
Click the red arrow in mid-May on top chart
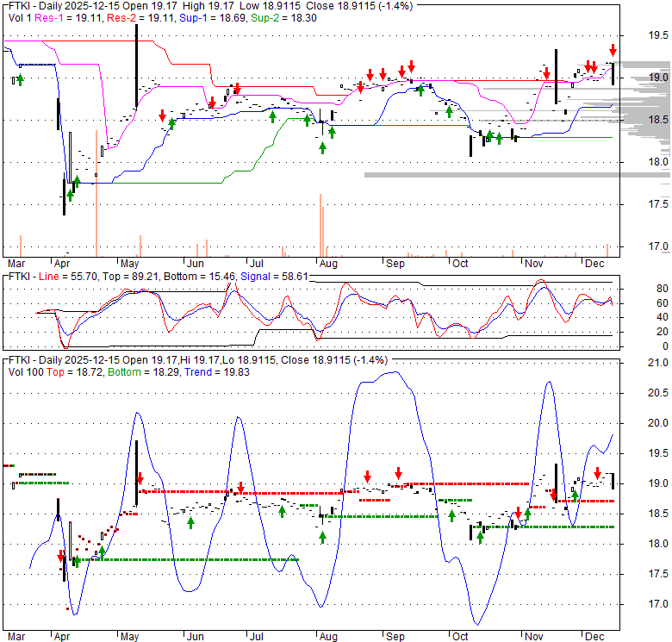(162, 115)
